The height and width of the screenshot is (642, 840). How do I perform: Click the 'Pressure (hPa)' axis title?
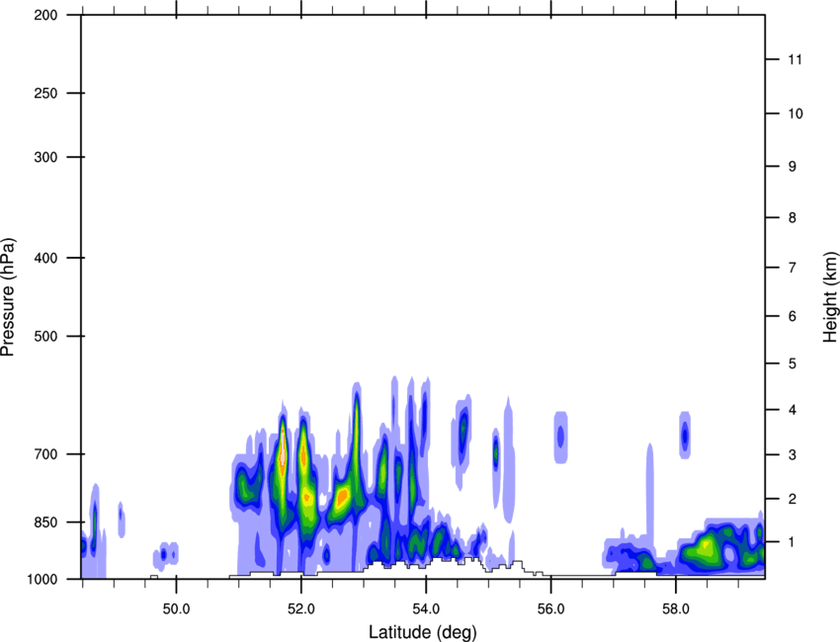pyautogui.click(x=8, y=297)
